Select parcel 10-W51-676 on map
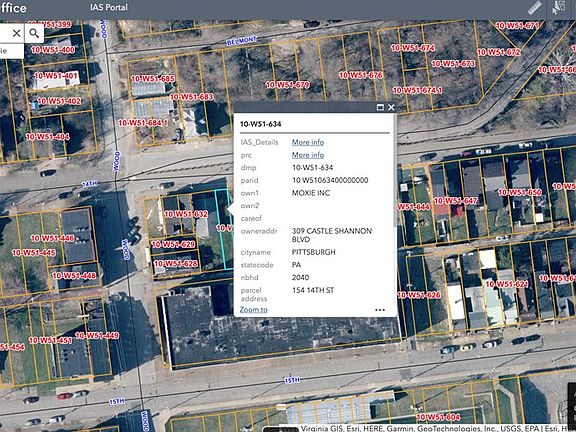The height and width of the screenshot is (432, 576). click(x=361, y=75)
